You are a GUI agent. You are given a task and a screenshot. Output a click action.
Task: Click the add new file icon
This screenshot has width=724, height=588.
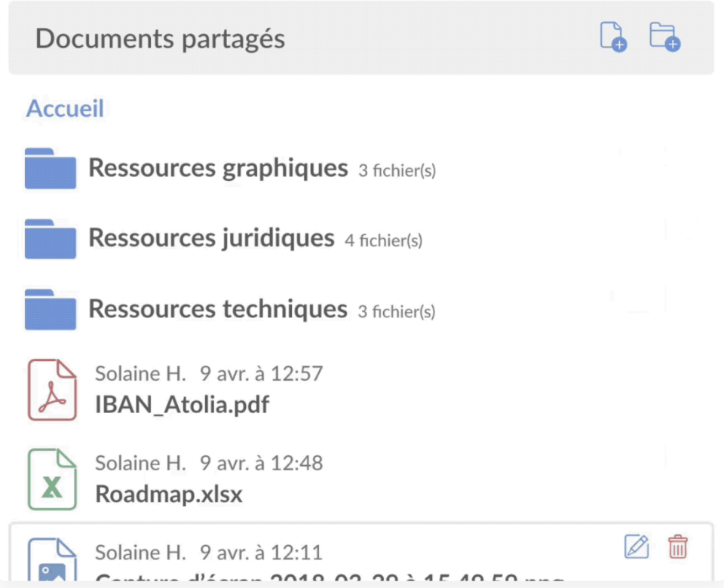(613, 36)
